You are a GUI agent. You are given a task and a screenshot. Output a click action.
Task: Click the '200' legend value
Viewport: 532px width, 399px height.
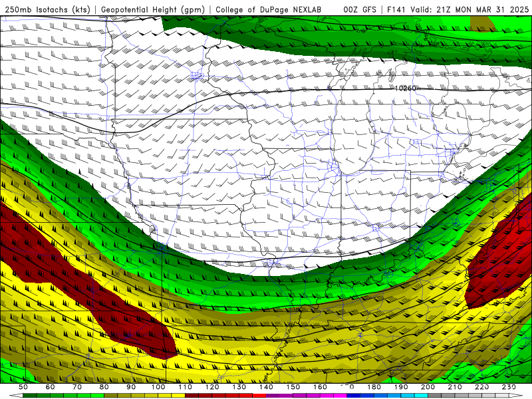coord(428,387)
